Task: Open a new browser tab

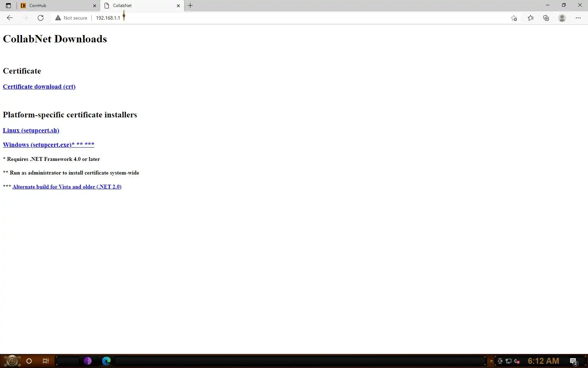Action: (190, 6)
